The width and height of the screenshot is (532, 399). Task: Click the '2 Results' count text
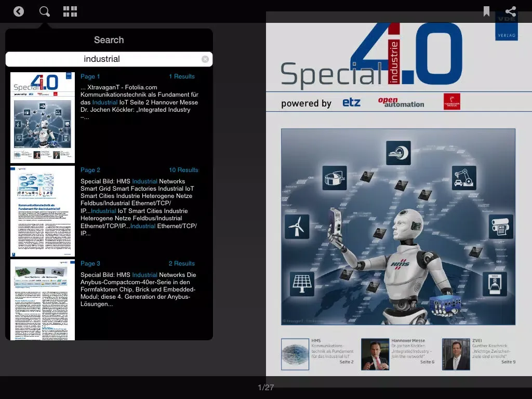[182, 263]
